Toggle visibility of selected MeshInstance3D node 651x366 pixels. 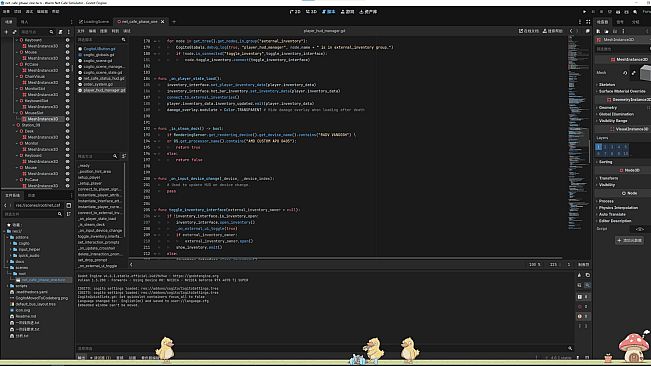pos(67,119)
